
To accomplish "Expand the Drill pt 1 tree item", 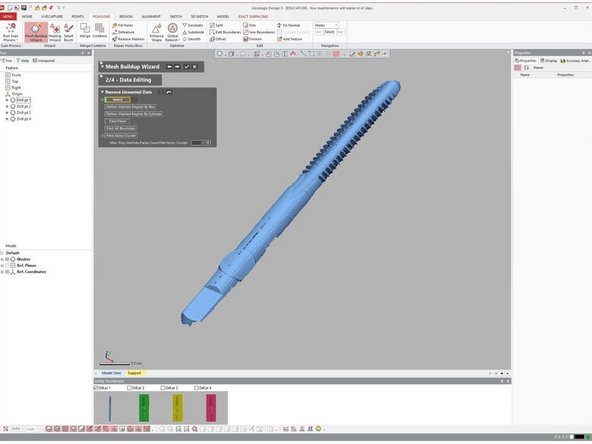I will coord(7,100).
